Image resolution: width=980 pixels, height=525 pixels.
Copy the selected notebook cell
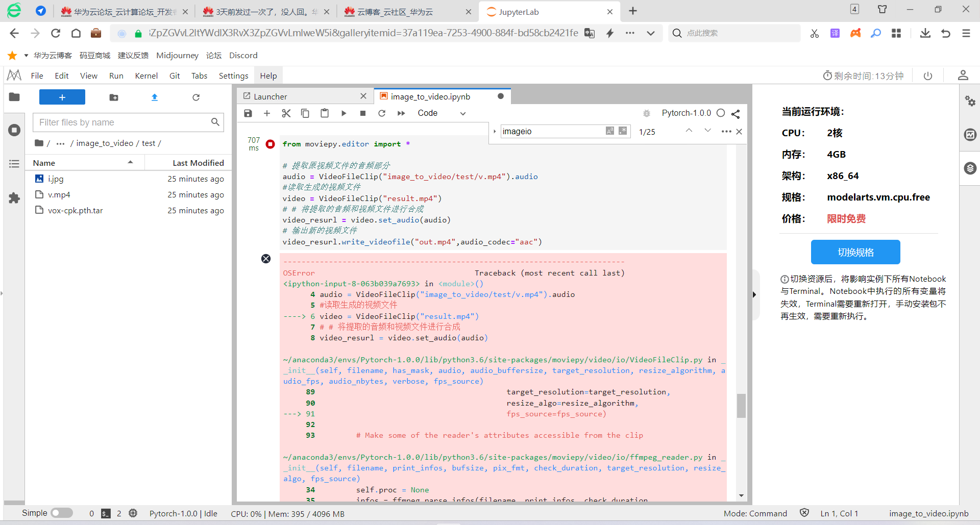(305, 113)
